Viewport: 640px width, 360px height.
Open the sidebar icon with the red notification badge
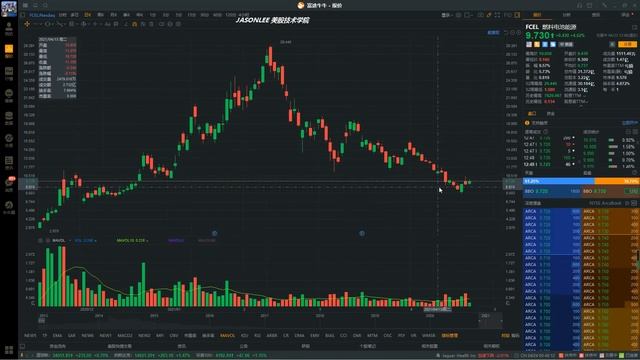9,184
